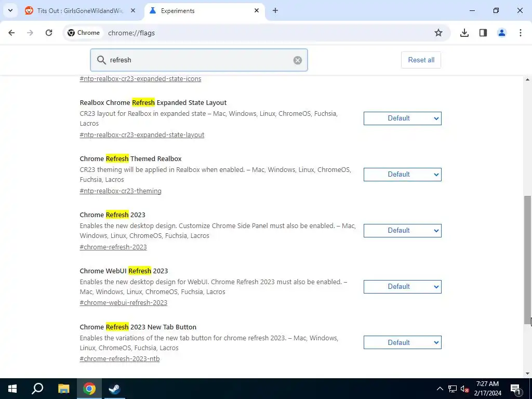Open a new tab with plus button

click(x=275, y=10)
